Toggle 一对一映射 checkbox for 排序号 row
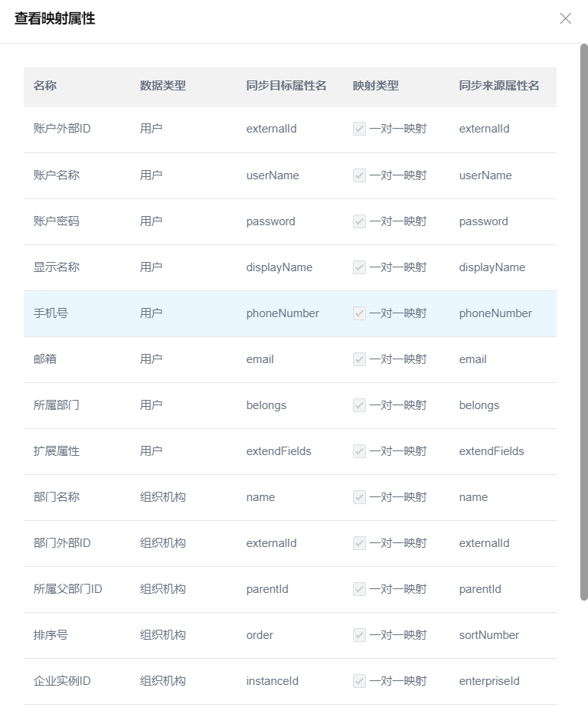The width and height of the screenshot is (588, 714). [359, 635]
